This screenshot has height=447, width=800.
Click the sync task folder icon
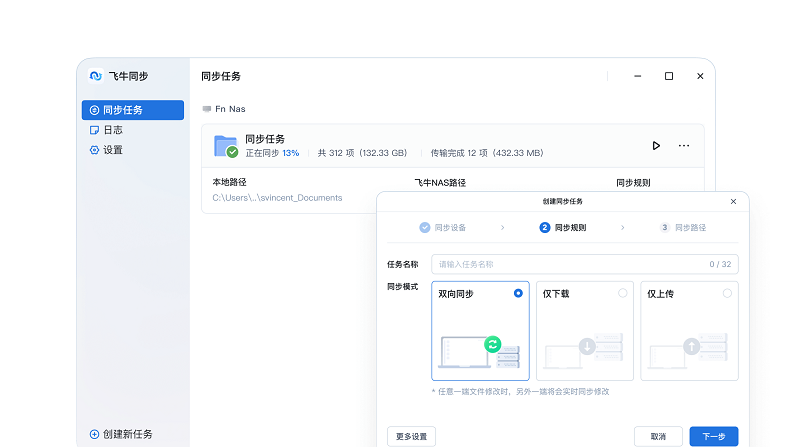pyautogui.click(x=226, y=146)
